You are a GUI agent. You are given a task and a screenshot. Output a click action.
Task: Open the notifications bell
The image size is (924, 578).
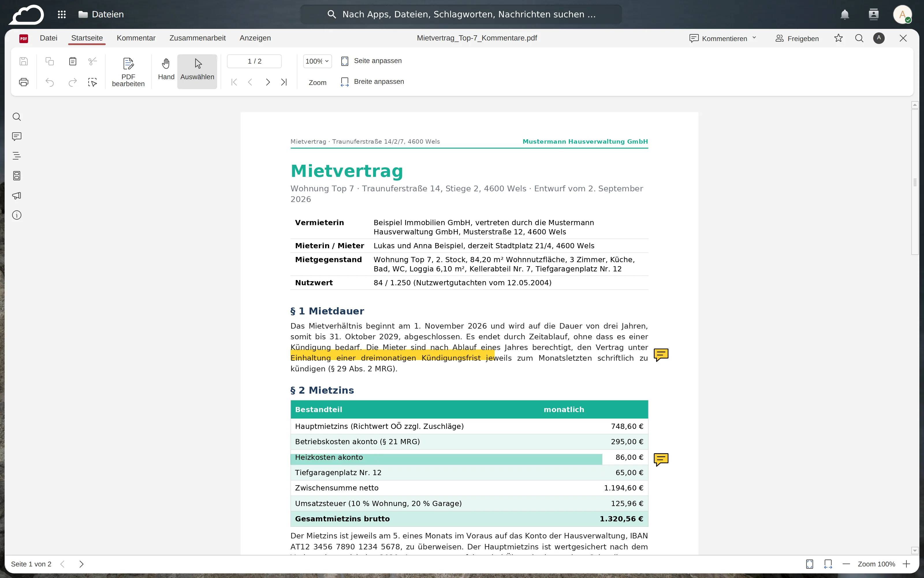[845, 14]
